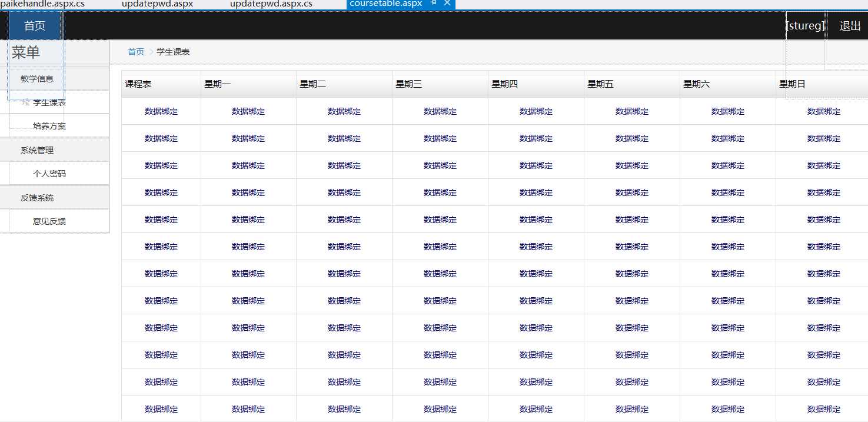This screenshot has height=422, width=868.
Task: Click the small icon beside 学生课表 in the menu
Action: tap(25, 102)
